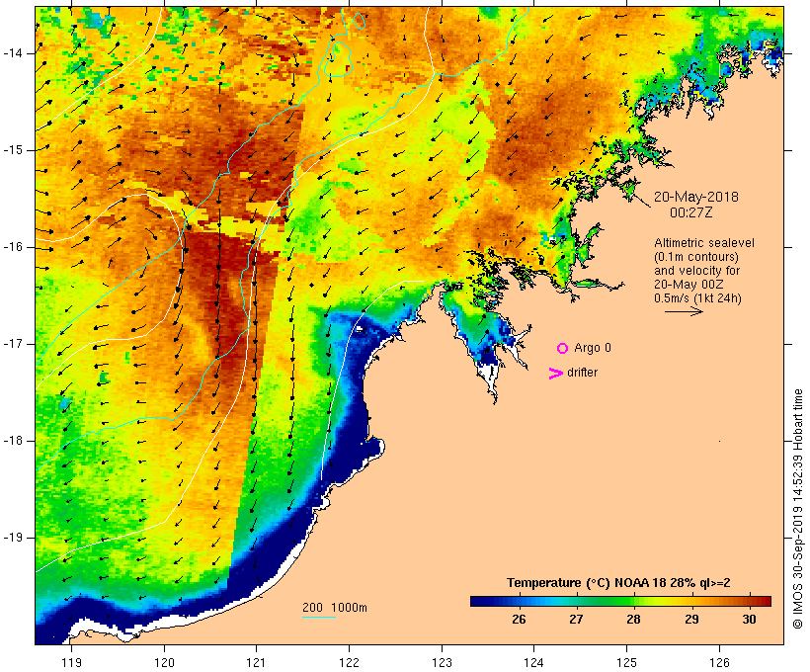This screenshot has height=672, width=810.
Task: Click the 119 longitude axis label
Action: pyautogui.click(x=71, y=663)
